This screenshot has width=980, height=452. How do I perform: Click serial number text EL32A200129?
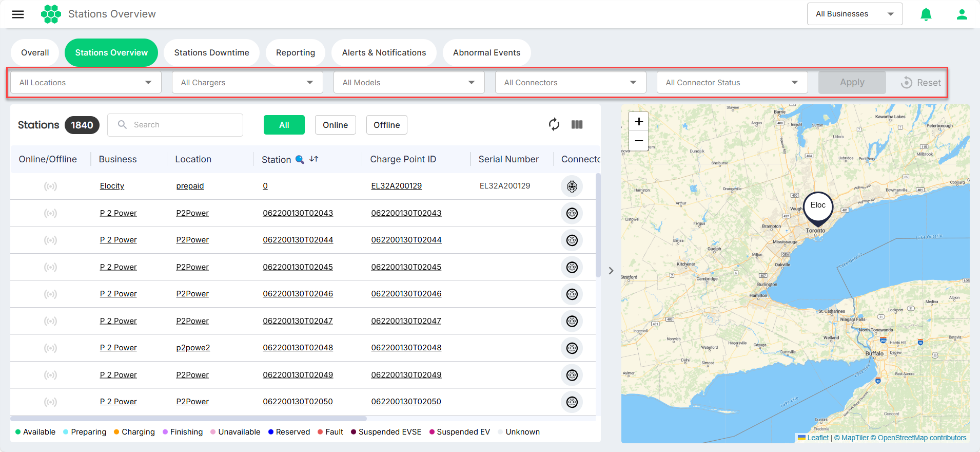tap(505, 186)
